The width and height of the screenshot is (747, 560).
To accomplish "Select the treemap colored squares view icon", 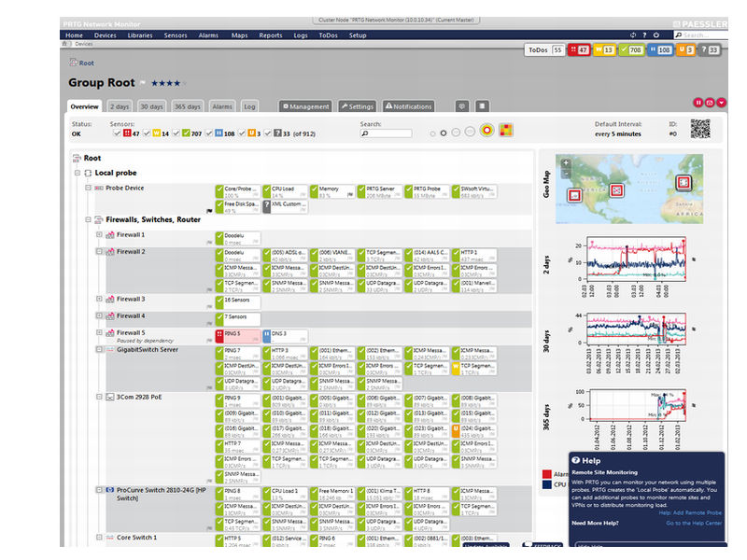I will point(506,130).
